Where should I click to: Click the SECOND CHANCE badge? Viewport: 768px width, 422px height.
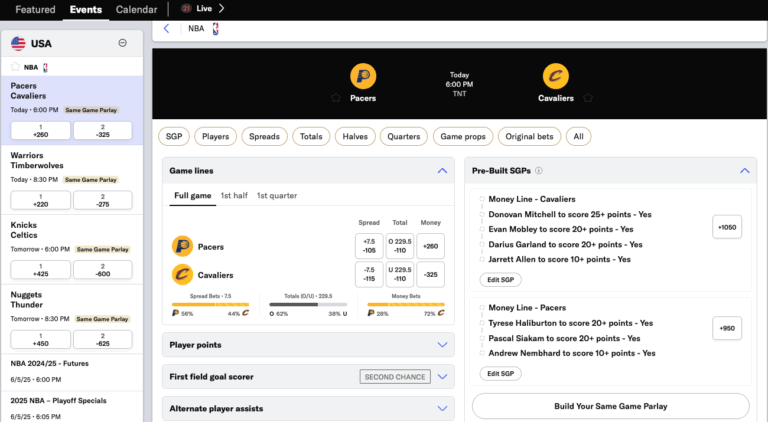[395, 376]
